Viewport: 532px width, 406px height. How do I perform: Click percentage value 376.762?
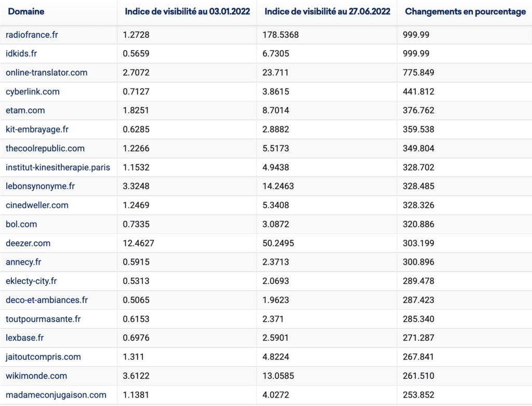pos(418,110)
